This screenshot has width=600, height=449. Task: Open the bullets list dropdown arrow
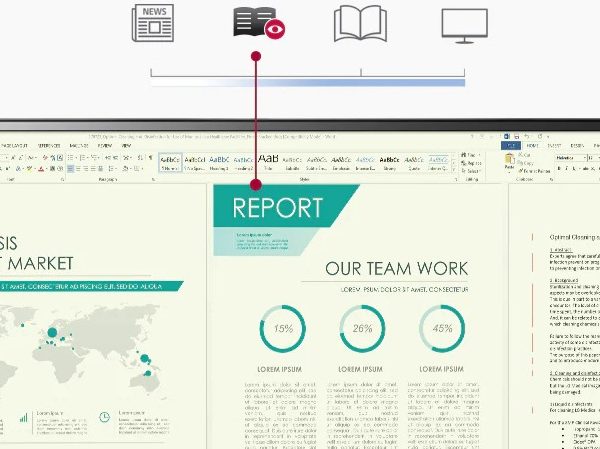pos(76,158)
